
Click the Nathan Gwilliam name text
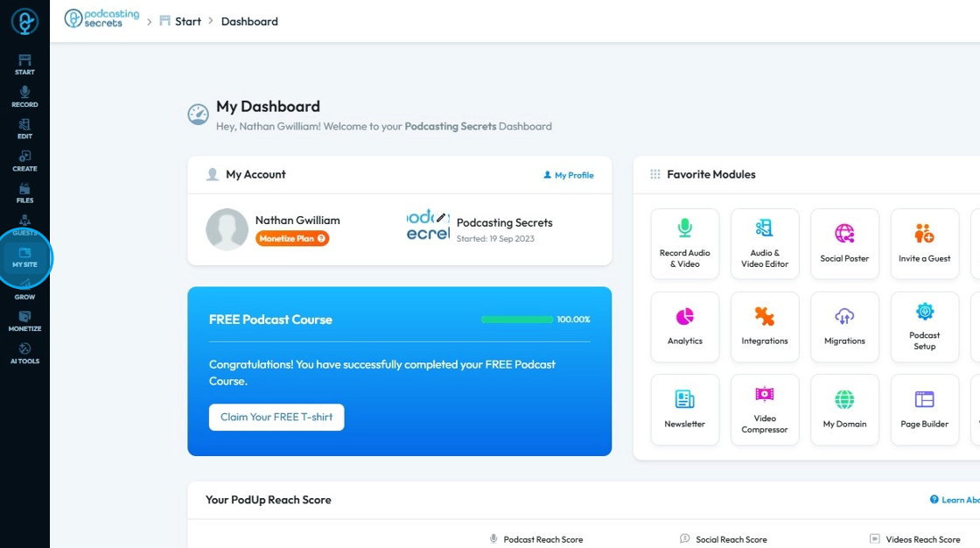[297, 221]
